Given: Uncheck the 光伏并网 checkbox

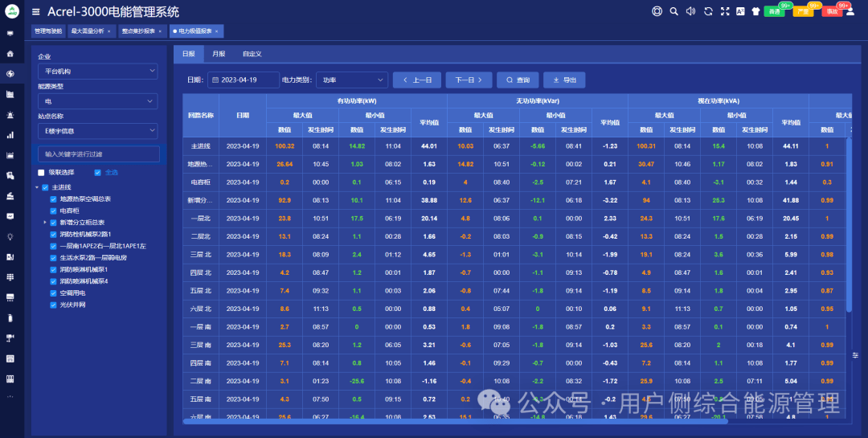Looking at the screenshot, I should [53, 305].
